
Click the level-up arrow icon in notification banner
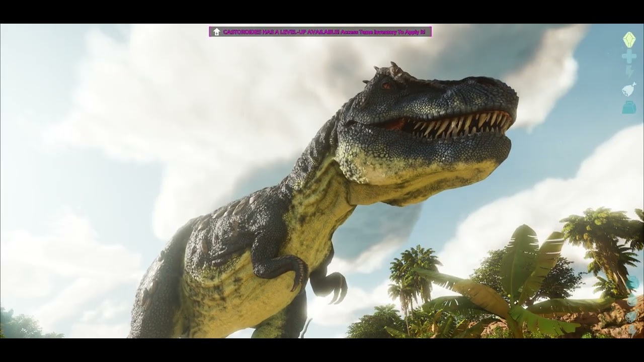tap(216, 32)
